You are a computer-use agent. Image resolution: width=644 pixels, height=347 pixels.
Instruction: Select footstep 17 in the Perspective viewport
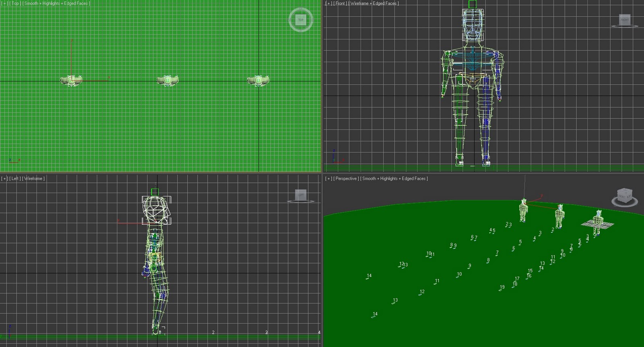[x=517, y=279]
